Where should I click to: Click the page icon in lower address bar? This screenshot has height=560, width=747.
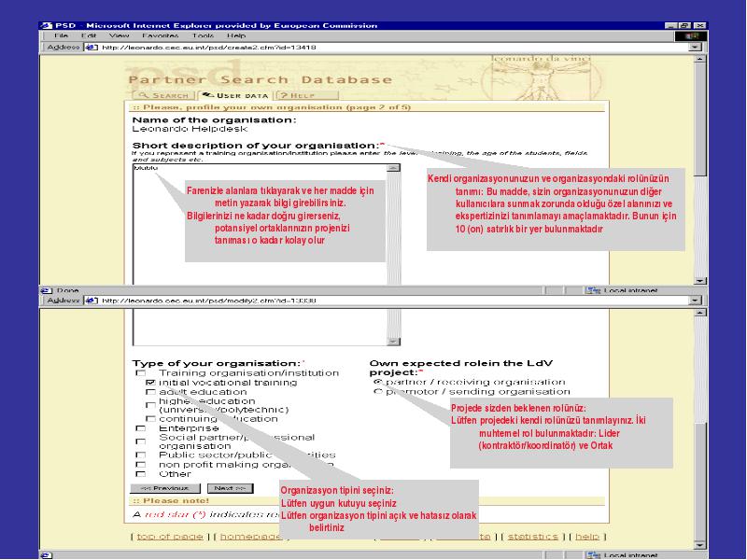click(x=92, y=301)
